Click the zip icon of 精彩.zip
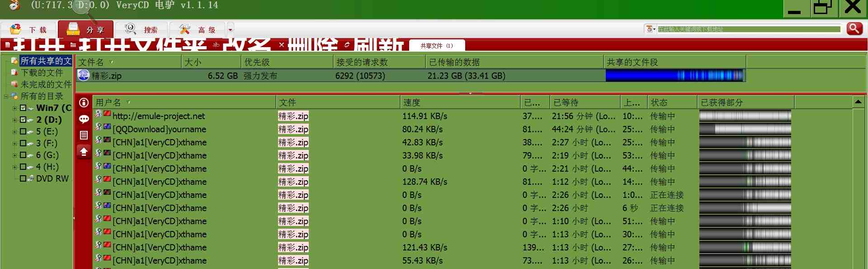Screen dimensions: 868x269 84,75
